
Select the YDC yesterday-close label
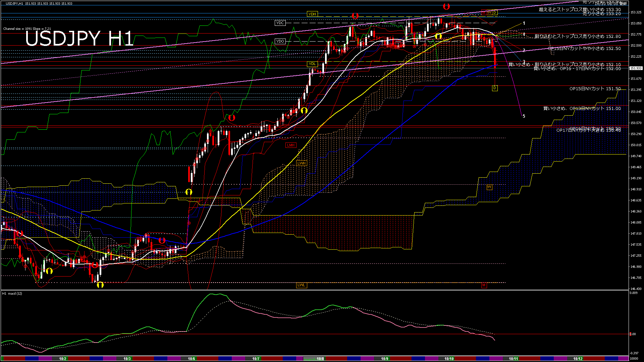point(280,23)
